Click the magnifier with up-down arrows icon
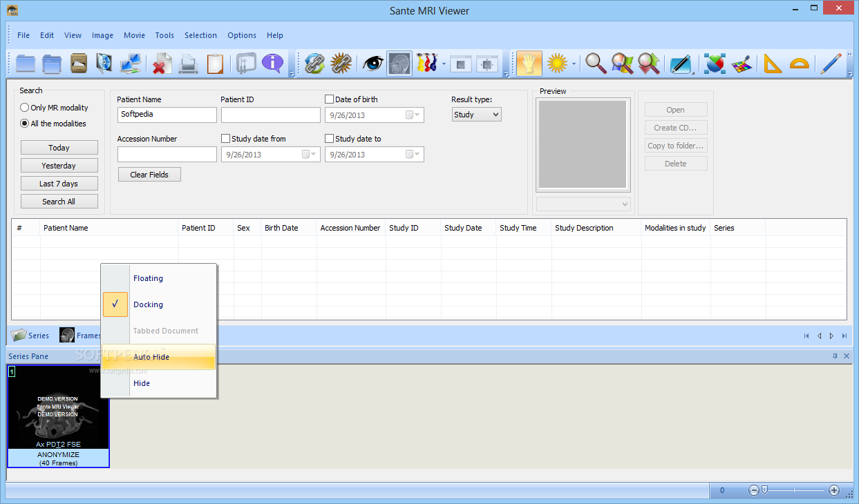Image resolution: width=859 pixels, height=504 pixels. 649,64
